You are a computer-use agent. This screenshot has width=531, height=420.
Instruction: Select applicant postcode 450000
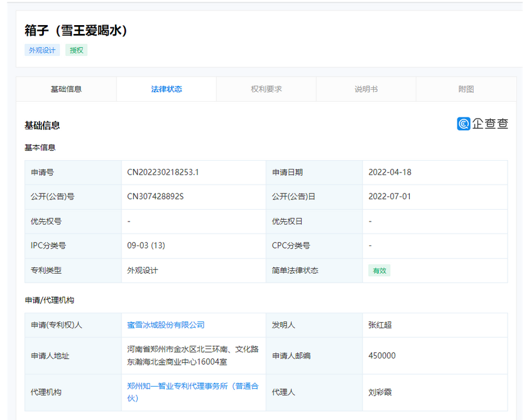pos(382,356)
